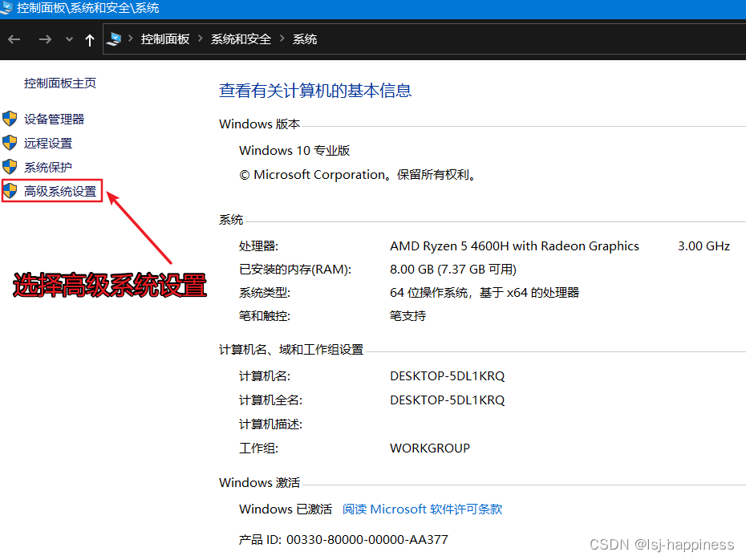Click shield icon beside 高级系统设置
Image resolution: width=746 pixels, height=560 pixels.
tap(10, 191)
